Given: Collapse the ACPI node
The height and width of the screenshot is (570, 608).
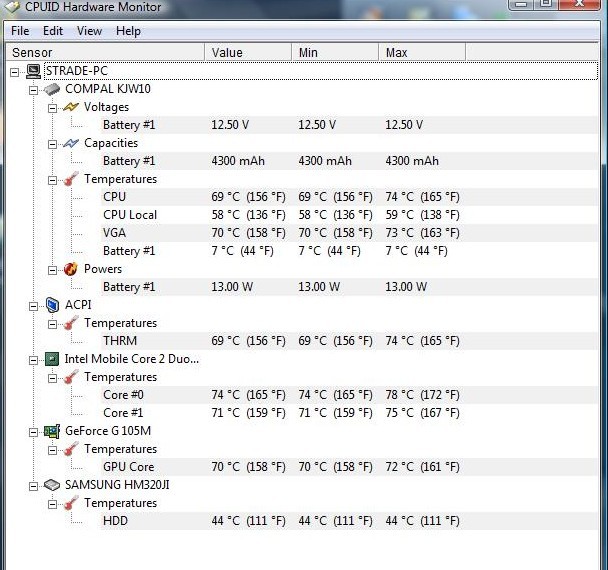Looking at the screenshot, I should pos(34,306).
